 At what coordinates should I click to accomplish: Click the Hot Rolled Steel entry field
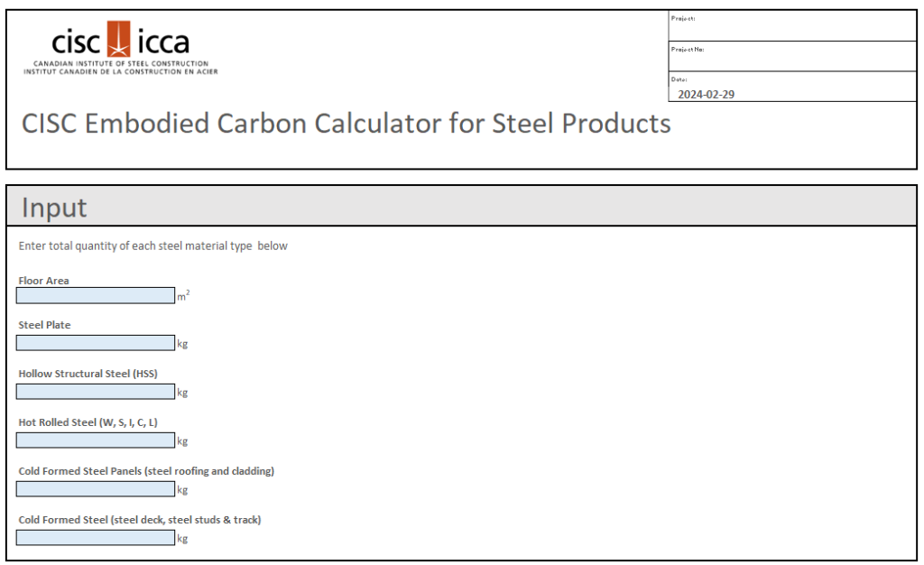tap(95, 440)
